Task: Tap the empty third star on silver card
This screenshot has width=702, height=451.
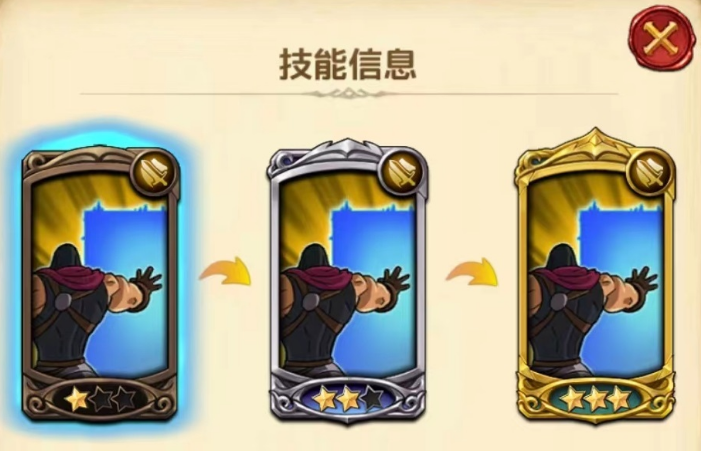Action: click(372, 398)
